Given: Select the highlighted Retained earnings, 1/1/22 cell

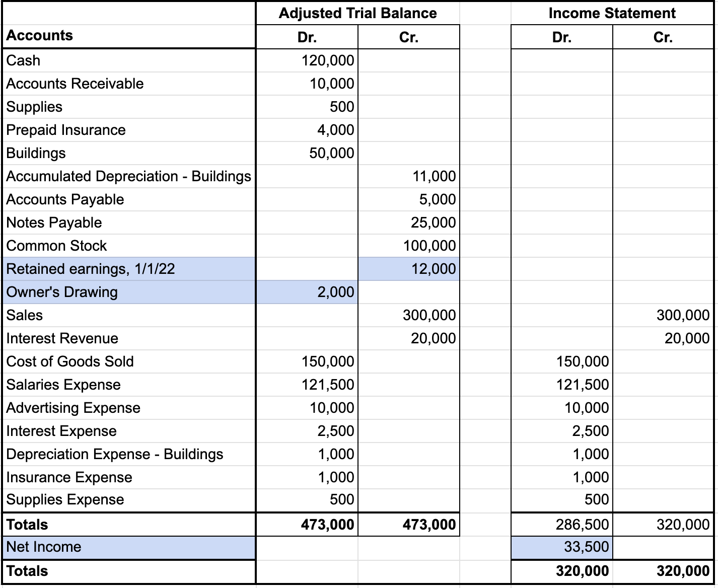Looking at the screenshot, I should 128,269.
